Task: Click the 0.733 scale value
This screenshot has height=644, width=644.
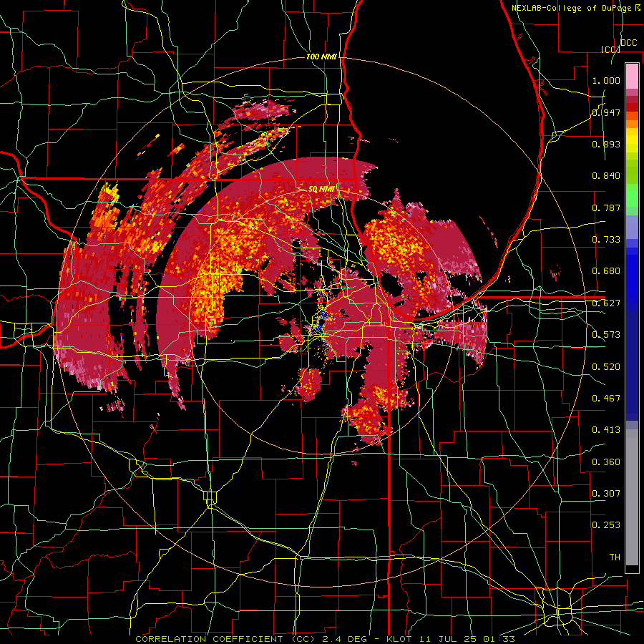Action: click(606, 240)
